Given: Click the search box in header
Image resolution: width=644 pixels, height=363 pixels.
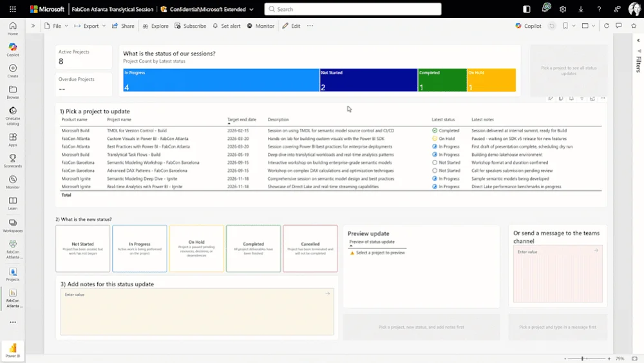Looking at the screenshot, I should coord(353,9).
